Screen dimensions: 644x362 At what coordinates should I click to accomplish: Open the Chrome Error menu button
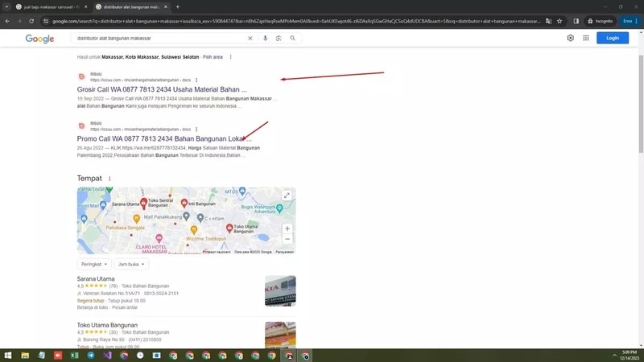pos(630,21)
